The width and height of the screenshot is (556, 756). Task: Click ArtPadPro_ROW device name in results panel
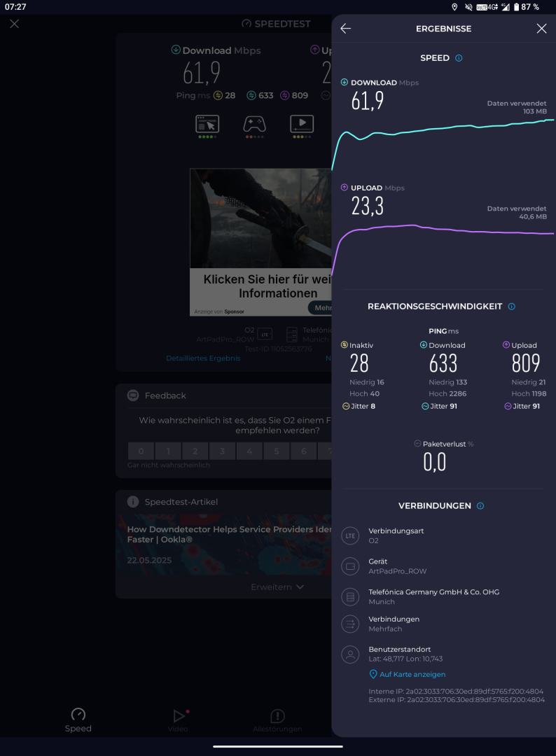397,571
